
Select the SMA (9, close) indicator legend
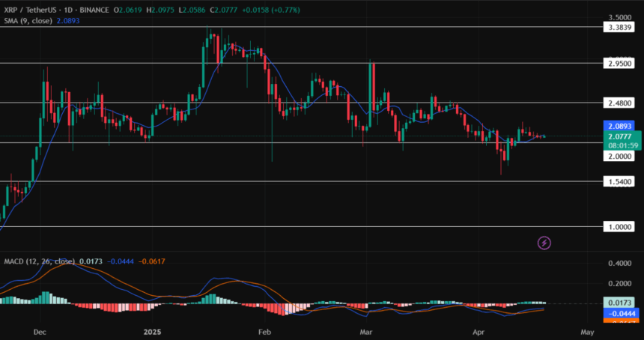28,21
